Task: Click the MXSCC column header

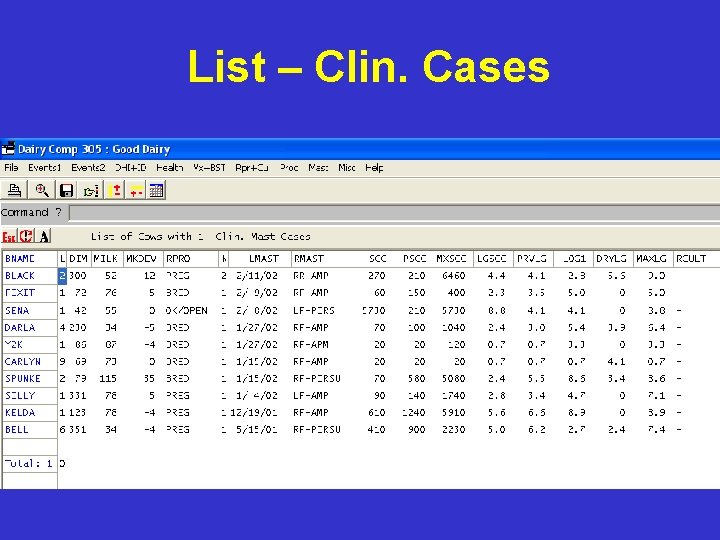Action: [451, 259]
